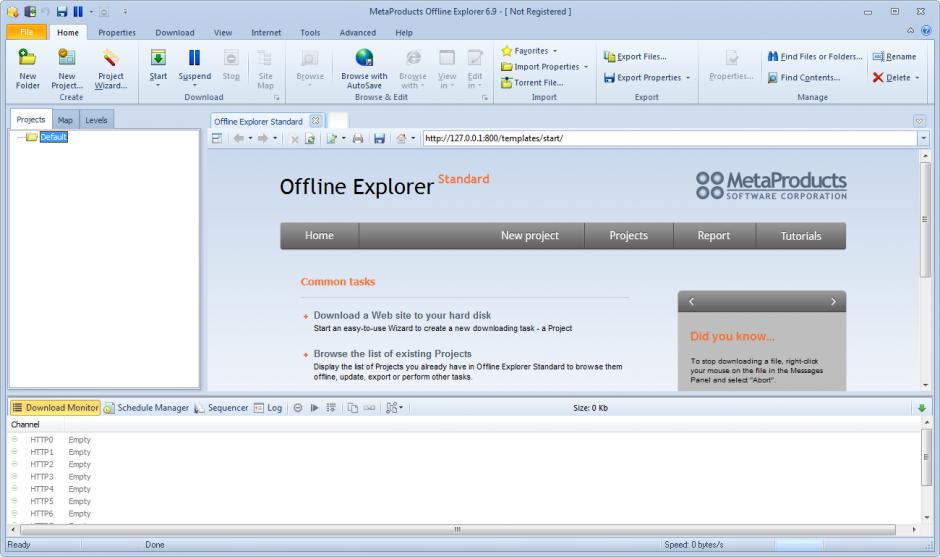The height and width of the screenshot is (557, 940).
Task: Open the Log tab
Action: 268,408
